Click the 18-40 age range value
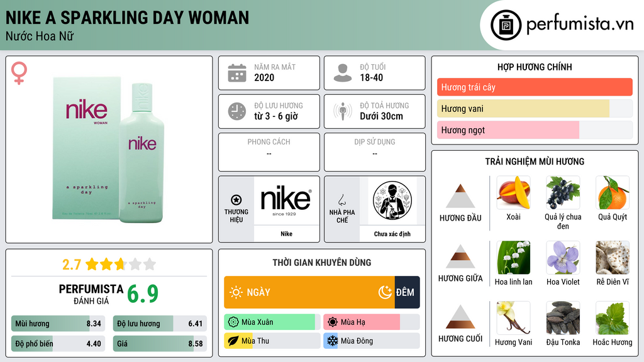Screen dimensions: 644x362 (371, 77)
